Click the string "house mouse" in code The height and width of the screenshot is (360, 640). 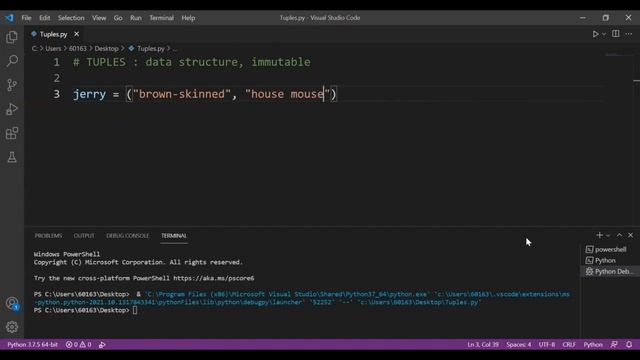(x=287, y=94)
